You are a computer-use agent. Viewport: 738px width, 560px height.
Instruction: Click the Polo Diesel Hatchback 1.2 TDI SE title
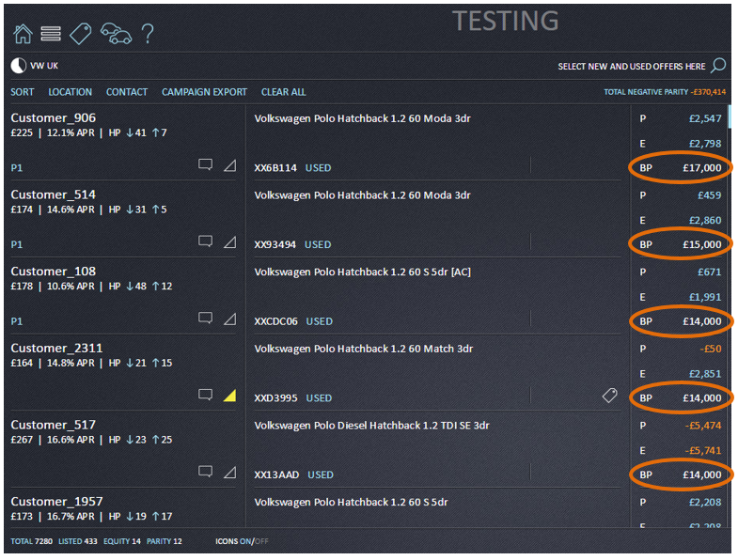point(372,426)
